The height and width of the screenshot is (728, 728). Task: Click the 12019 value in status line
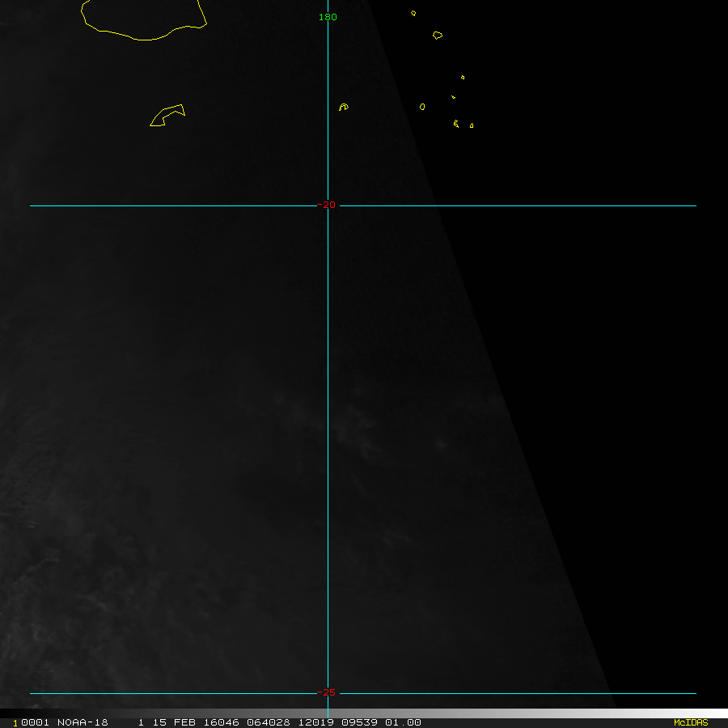(315, 722)
